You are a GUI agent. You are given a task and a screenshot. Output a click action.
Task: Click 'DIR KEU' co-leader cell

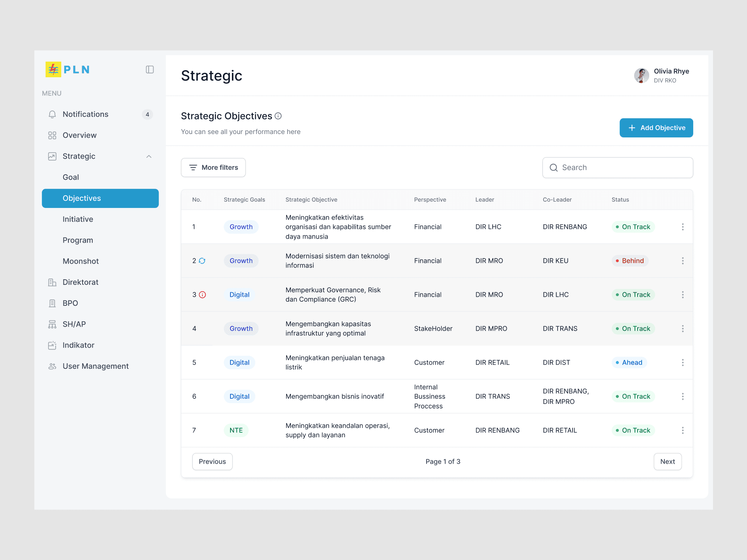coord(555,261)
